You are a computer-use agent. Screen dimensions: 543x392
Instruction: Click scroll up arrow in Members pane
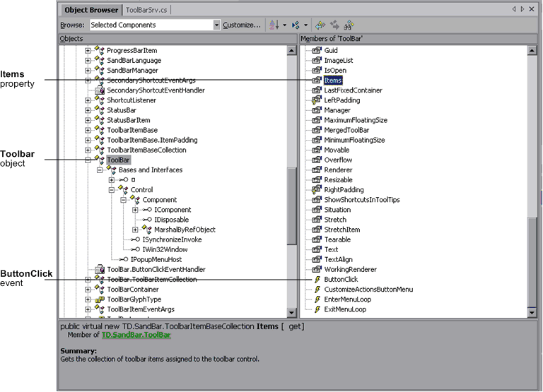(x=532, y=51)
